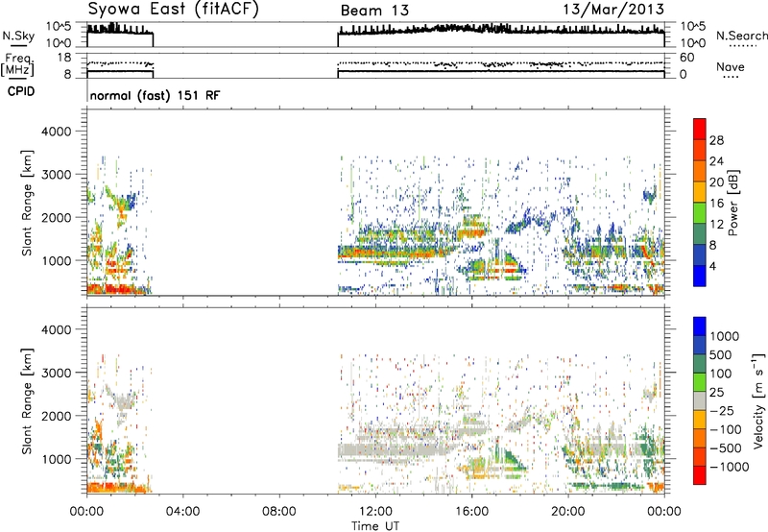Screen dimensions: 768x532
Task: Click the "Power [dB]" colorbar label
Action: pos(732,203)
